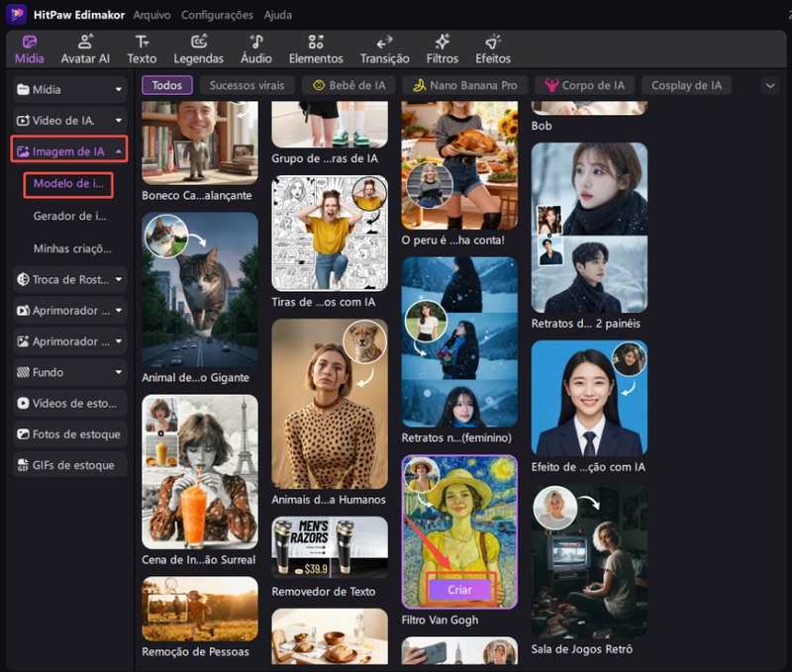Click the Efeitos icon
The image size is (792, 672).
[493, 42]
